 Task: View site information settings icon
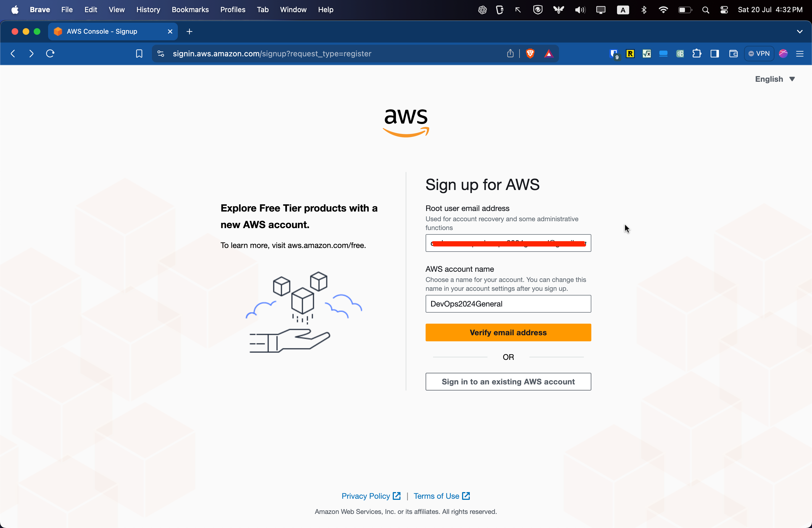[x=161, y=54]
